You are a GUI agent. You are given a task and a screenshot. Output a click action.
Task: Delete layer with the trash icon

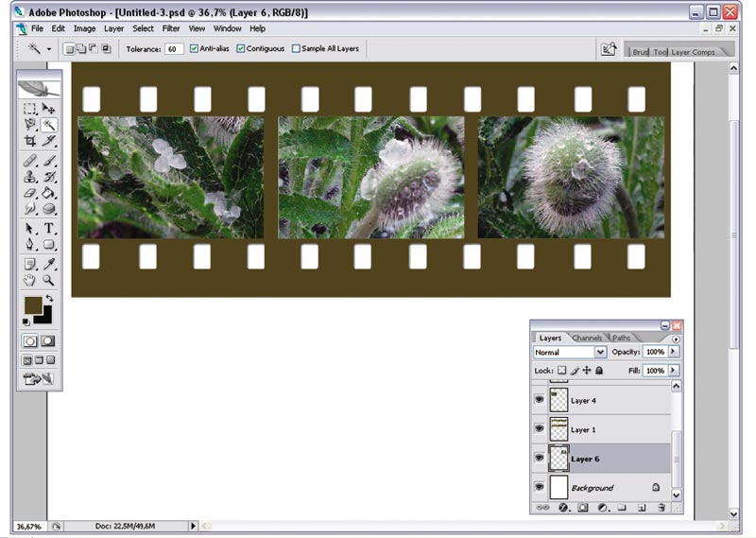[x=661, y=508]
